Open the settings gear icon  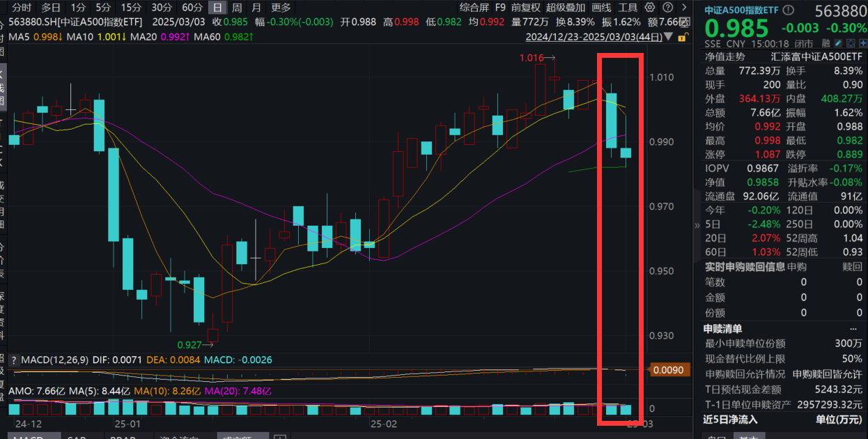649,8
